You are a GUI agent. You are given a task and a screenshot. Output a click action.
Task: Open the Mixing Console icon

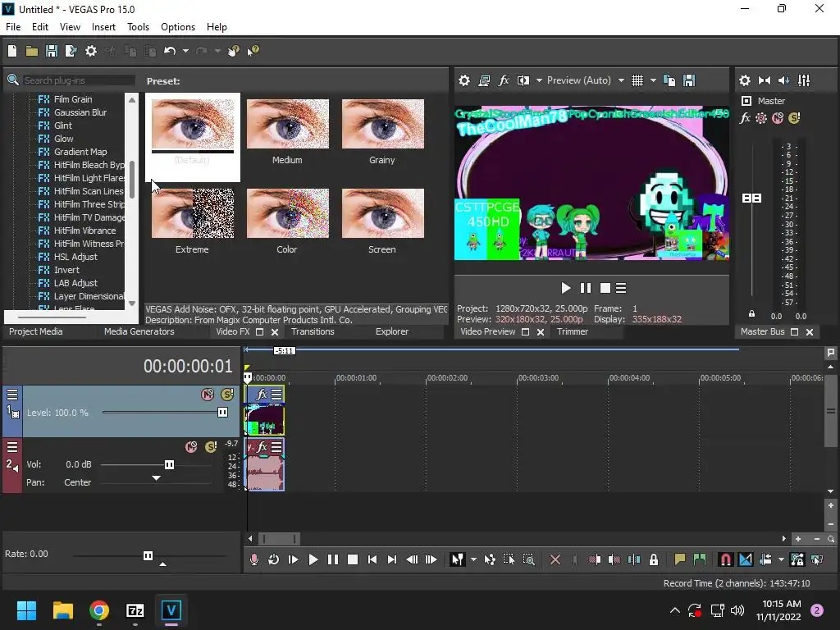[804, 80]
